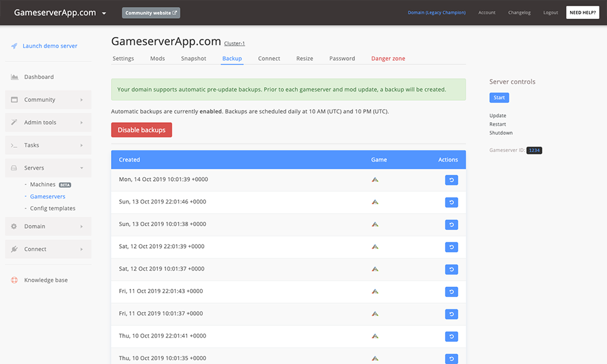Click the Disable backups button
This screenshot has width=607, height=364.
tap(142, 130)
